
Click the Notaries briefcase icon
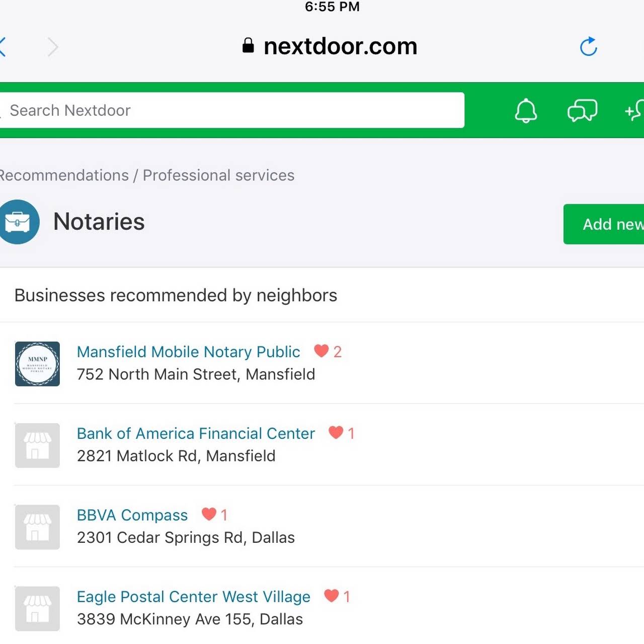click(x=19, y=222)
